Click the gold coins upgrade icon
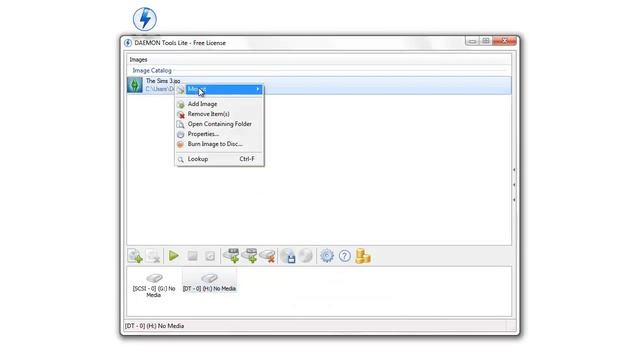This screenshot has width=640, height=360. point(362,256)
